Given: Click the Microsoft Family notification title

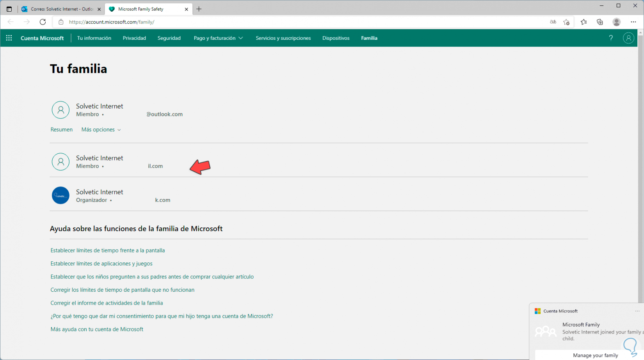Looking at the screenshot, I should coord(581,325).
